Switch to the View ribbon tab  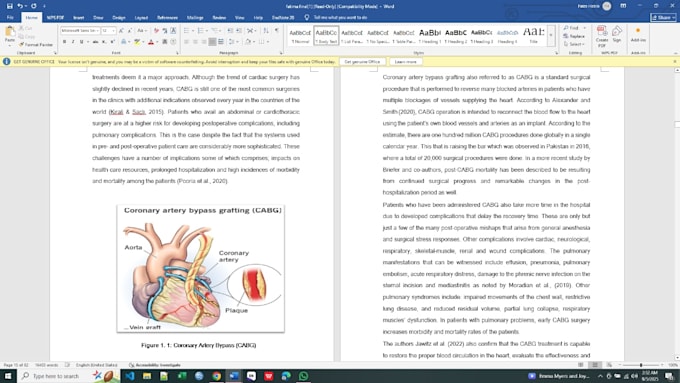(239, 17)
